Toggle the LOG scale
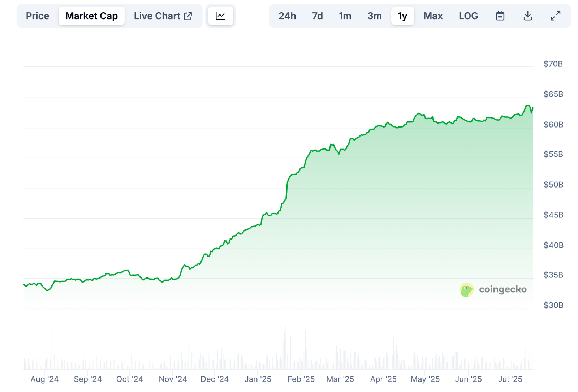The height and width of the screenshot is (392, 578). tap(469, 16)
